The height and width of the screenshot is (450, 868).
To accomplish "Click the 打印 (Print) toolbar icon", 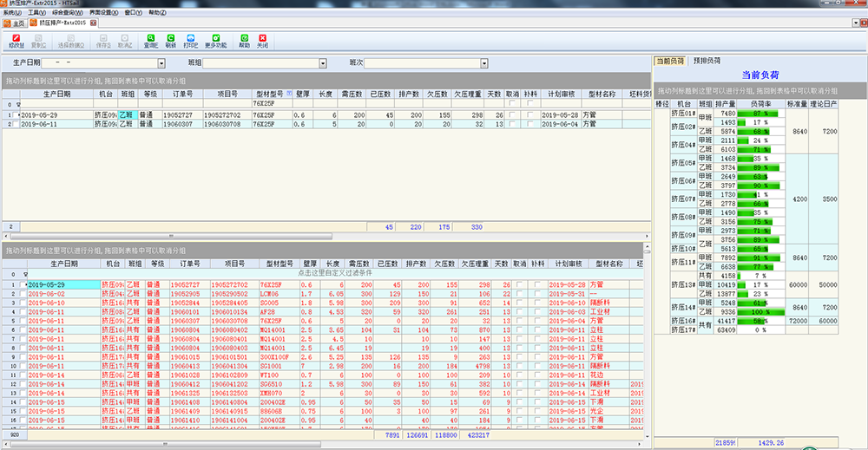I will [x=191, y=40].
